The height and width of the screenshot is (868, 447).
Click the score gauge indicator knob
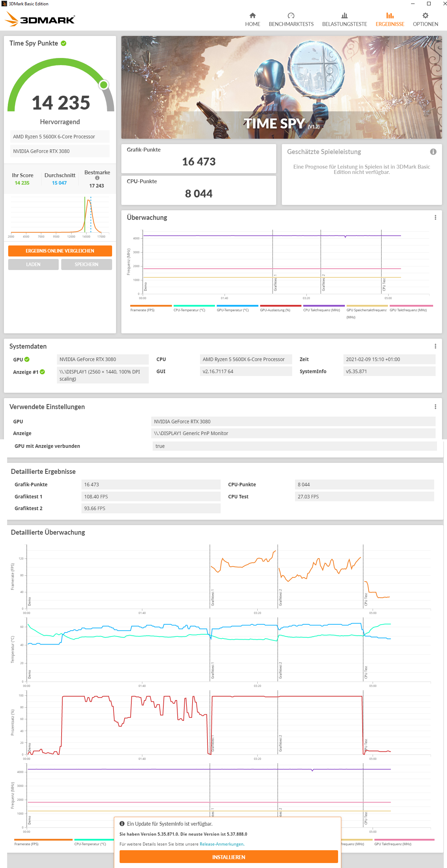(104, 85)
